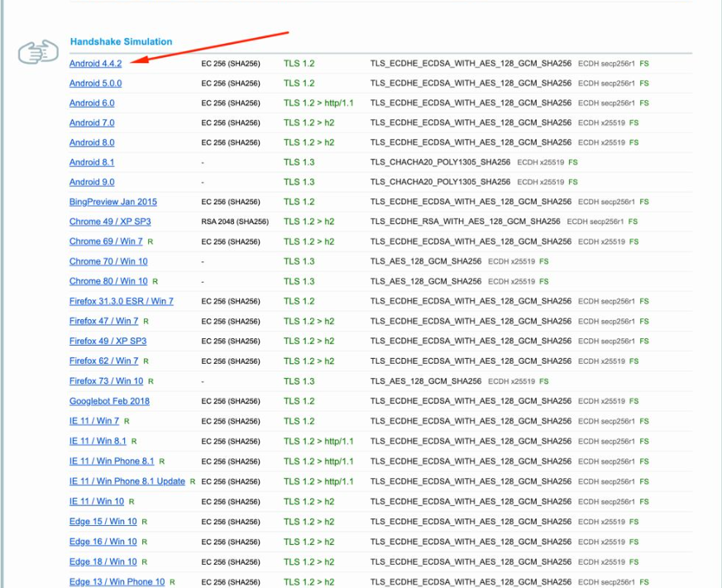Select IE 11 / Win Phone 8.1 Update
Image resolution: width=722 pixels, height=588 pixels.
[x=127, y=481]
